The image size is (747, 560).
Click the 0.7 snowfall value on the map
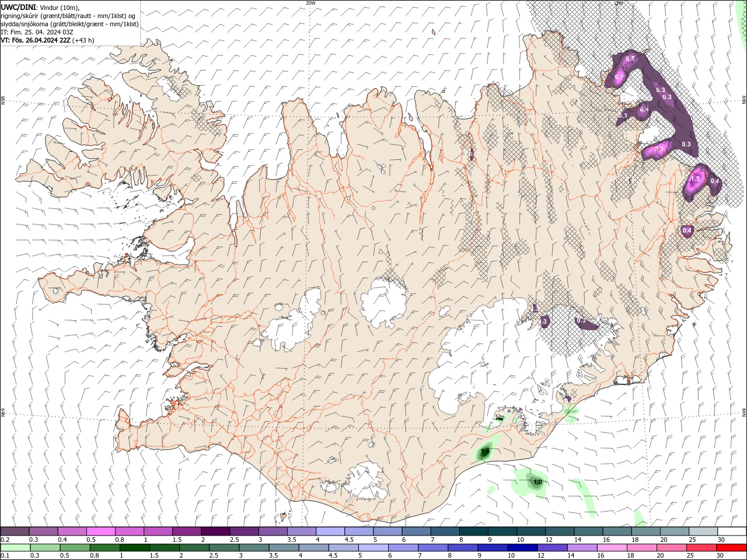tap(619, 77)
